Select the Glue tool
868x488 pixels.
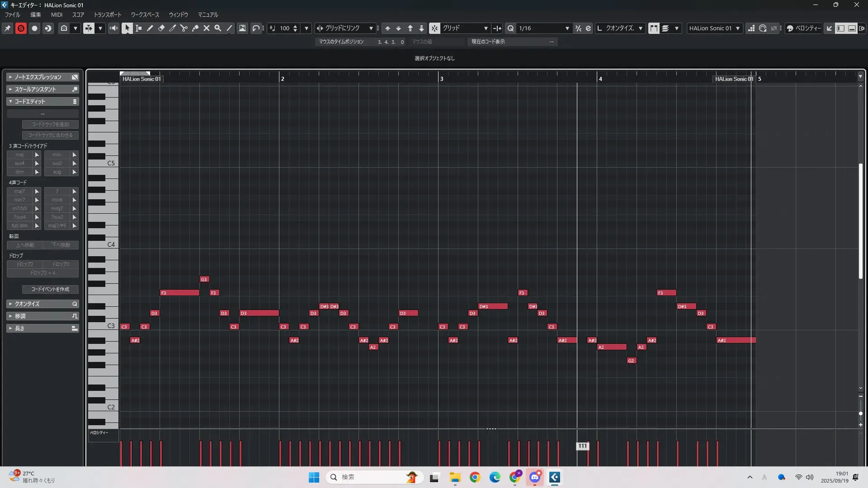coord(195,28)
